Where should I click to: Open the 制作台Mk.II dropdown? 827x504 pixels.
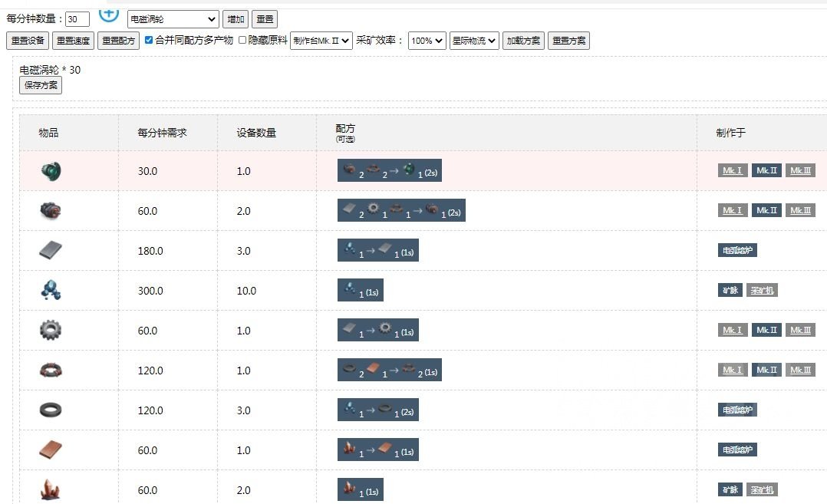(321, 41)
